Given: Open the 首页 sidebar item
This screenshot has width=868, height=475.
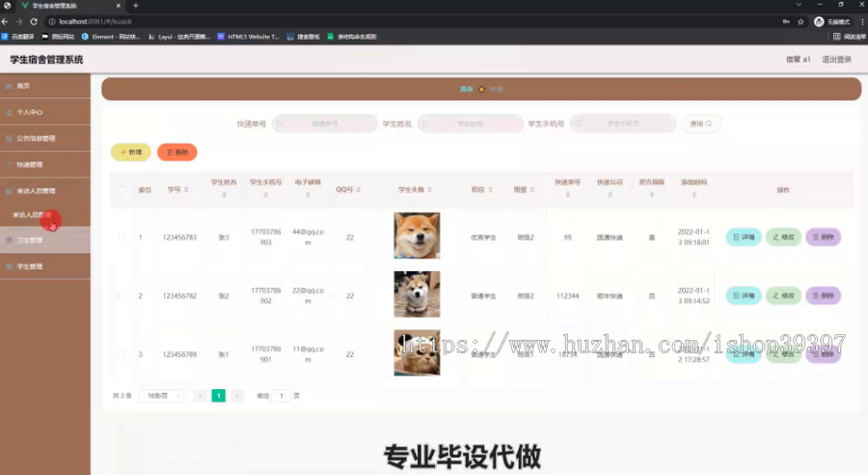Looking at the screenshot, I should (x=44, y=86).
